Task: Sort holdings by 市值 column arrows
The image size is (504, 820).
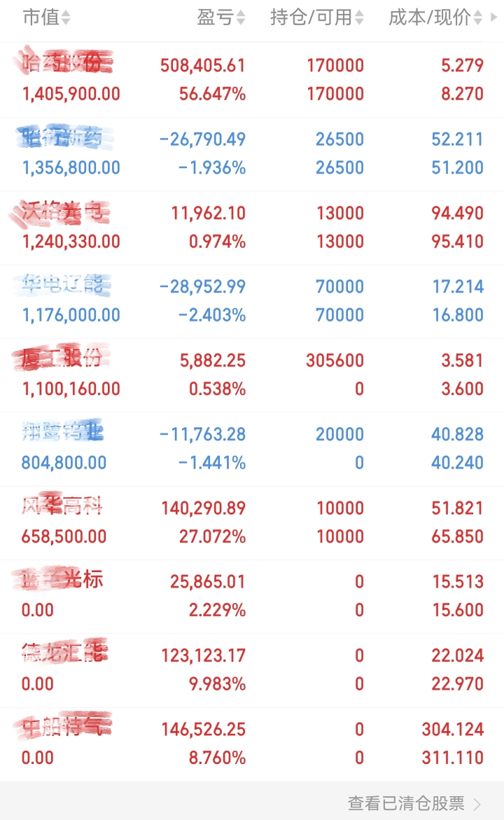Action: (66, 18)
